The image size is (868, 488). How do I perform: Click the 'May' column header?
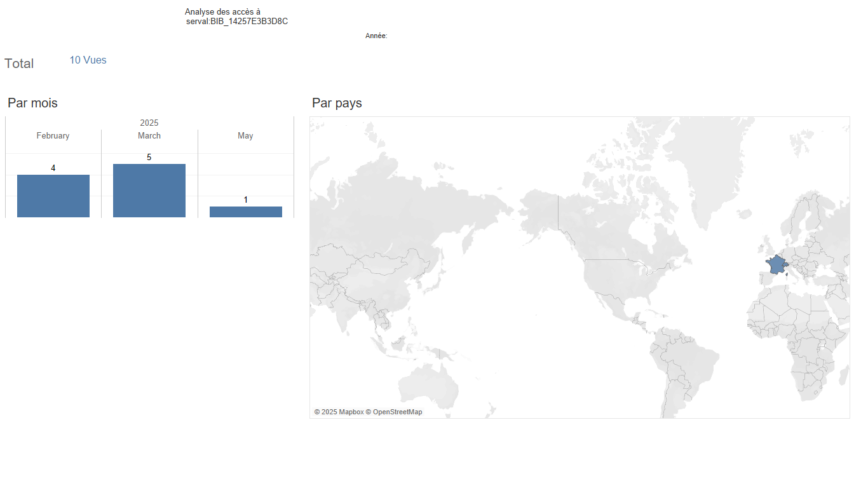[x=245, y=136]
